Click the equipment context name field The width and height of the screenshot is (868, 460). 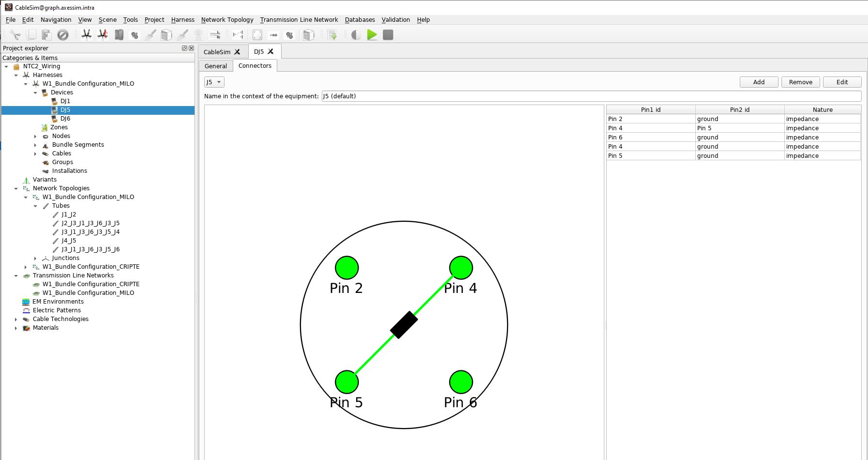(591, 96)
